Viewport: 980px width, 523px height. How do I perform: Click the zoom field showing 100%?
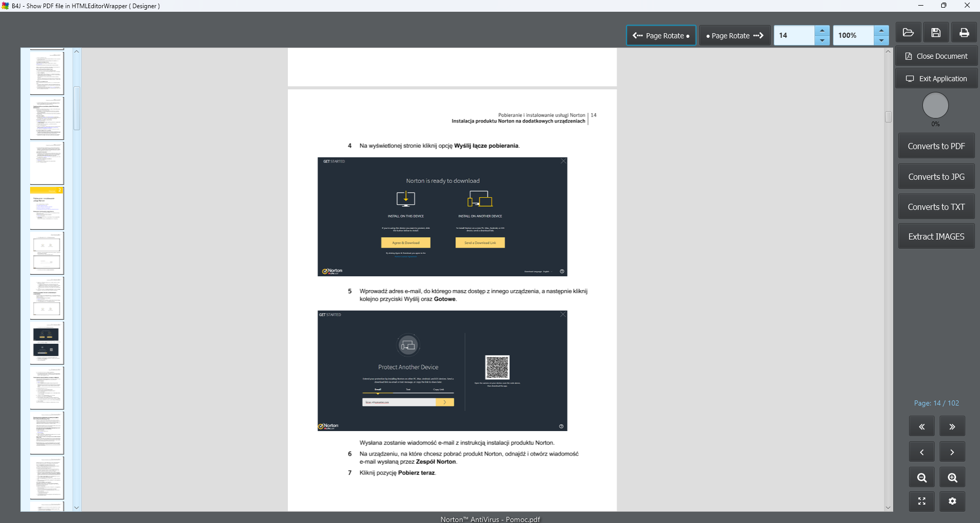(x=853, y=36)
